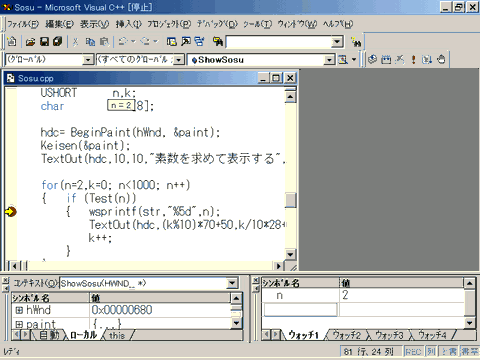The image size is (480, 360).
Task: Click the code editor vertical scrollbar thumb
Action: pyautogui.click(x=291, y=200)
